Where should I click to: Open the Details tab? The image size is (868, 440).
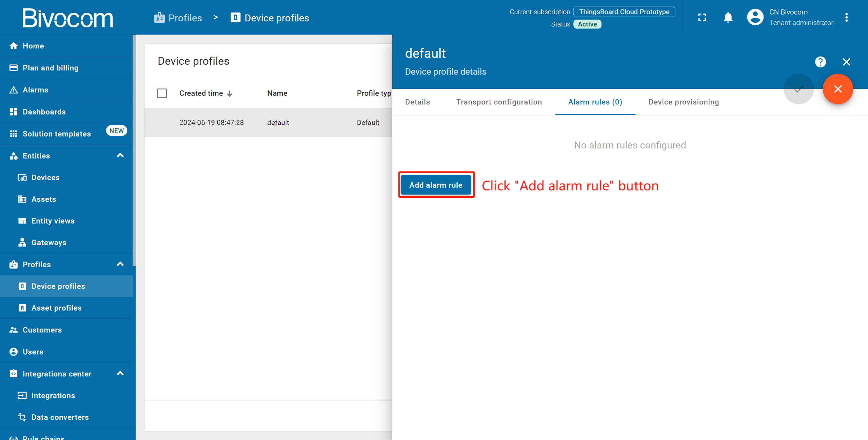pyautogui.click(x=417, y=102)
